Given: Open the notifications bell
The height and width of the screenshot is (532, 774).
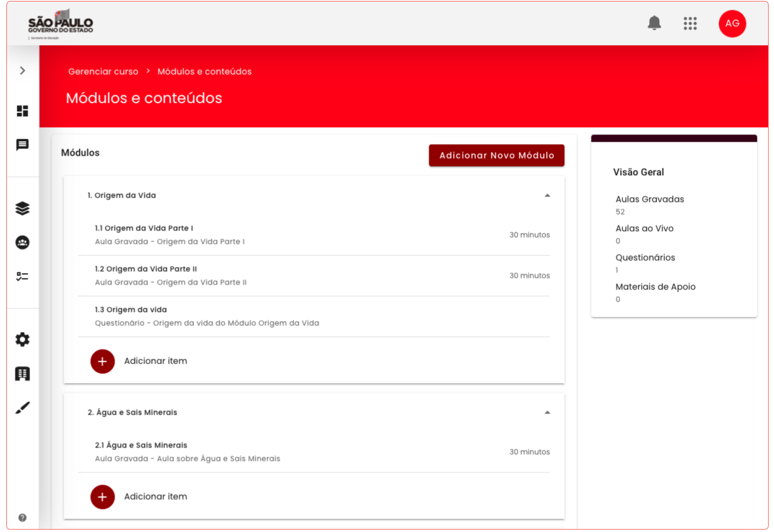Looking at the screenshot, I should point(654,23).
